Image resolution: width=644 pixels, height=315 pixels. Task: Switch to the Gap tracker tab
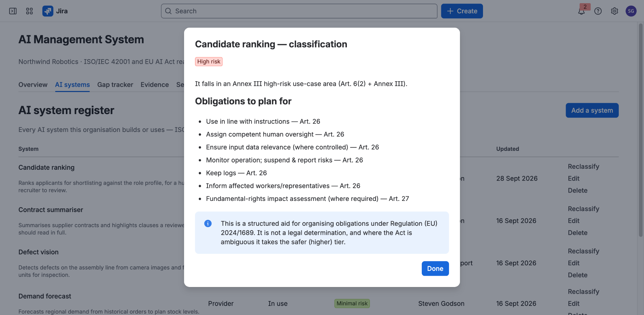coord(115,85)
